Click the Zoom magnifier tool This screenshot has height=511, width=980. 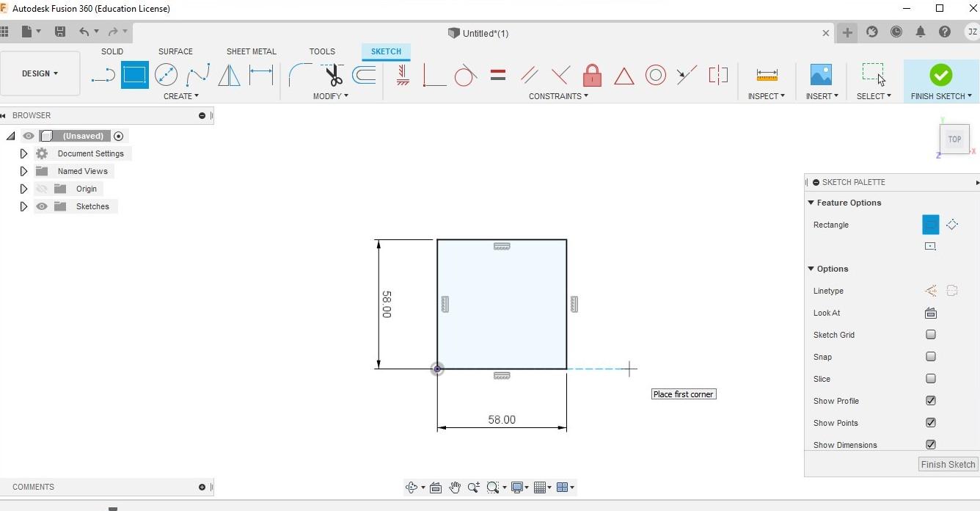[473, 488]
